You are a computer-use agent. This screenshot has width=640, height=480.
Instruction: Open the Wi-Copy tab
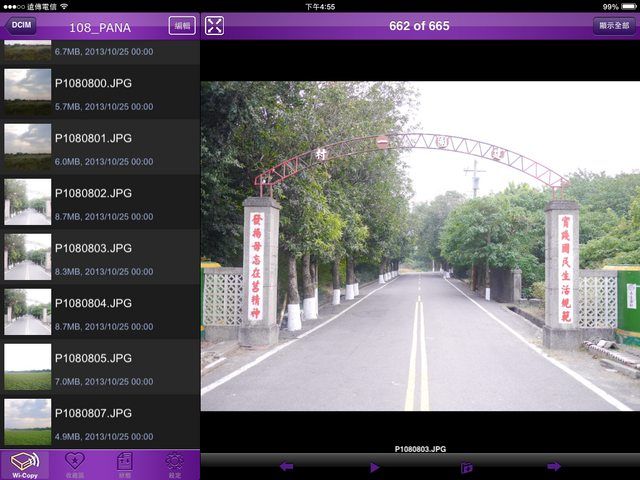coord(25,464)
